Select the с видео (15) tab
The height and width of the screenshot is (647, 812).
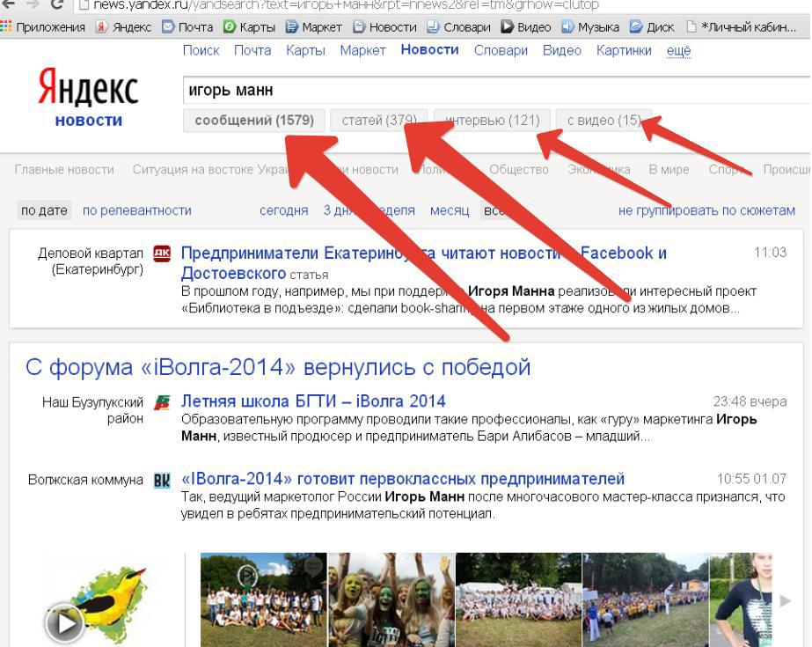[x=604, y=121]
